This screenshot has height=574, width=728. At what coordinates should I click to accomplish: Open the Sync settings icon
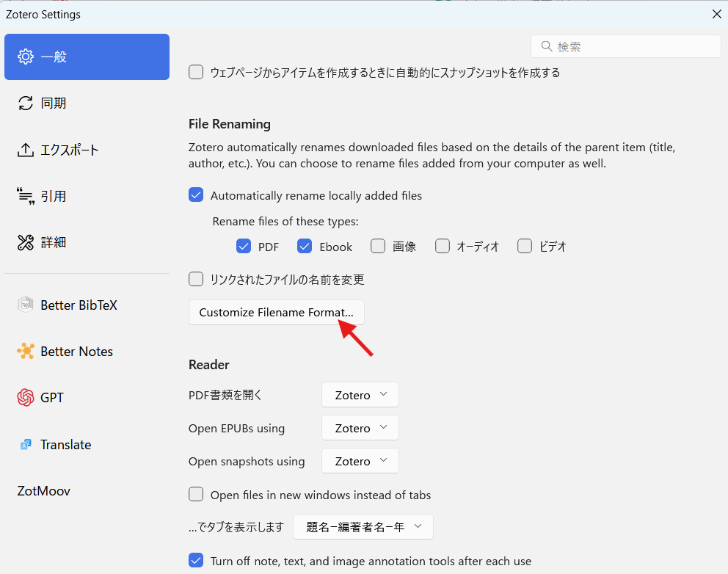point(26,103)
